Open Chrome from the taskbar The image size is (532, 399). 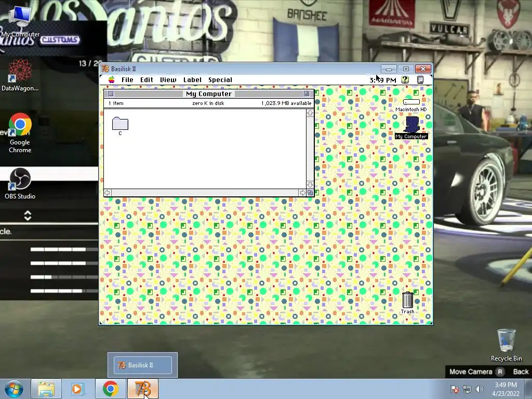(110, 389)
